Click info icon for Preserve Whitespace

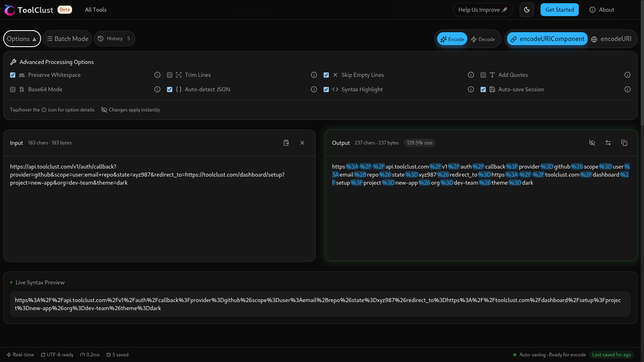(157, 75)
